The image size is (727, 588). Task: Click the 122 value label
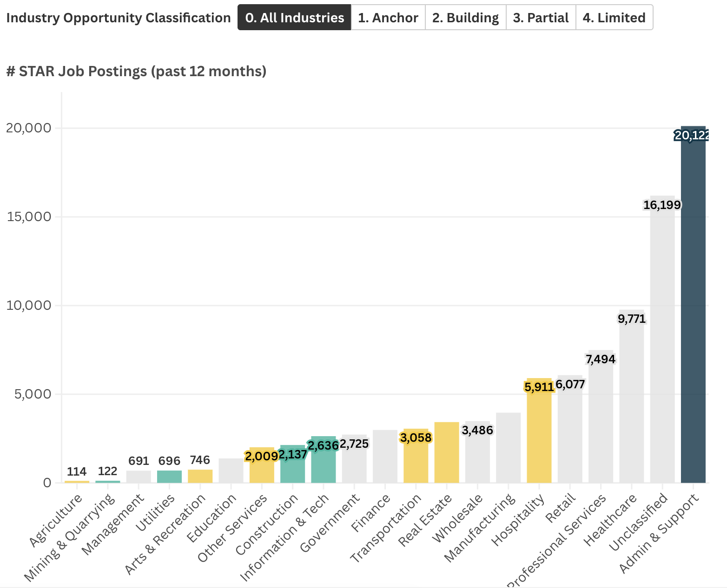pos(107,471)
